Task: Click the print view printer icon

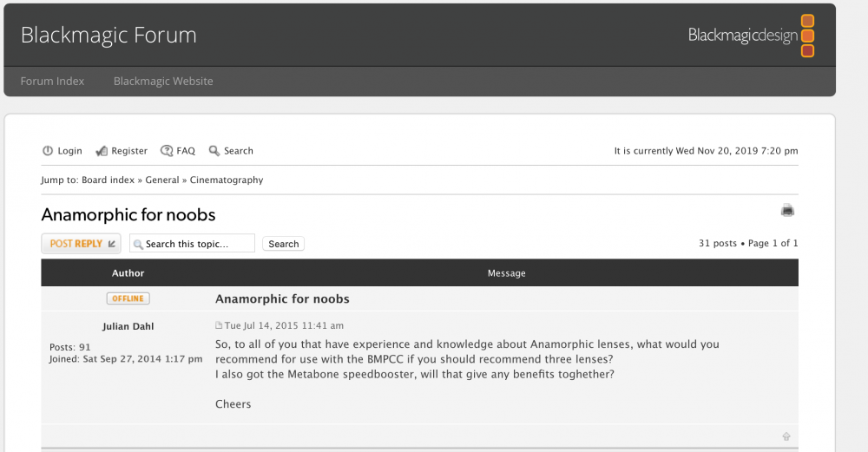Action: point(787,210)
